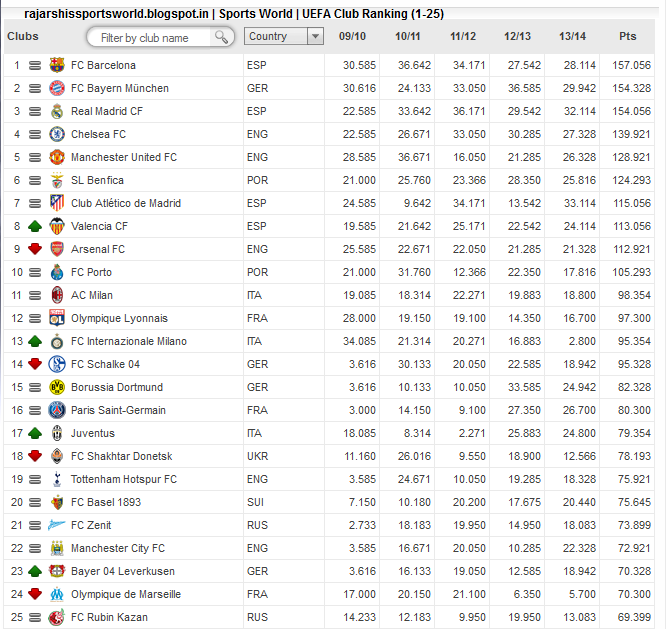Click the Clubs column header
The image size is (668, 629).
pyautogui.click(x=23, y=36)
